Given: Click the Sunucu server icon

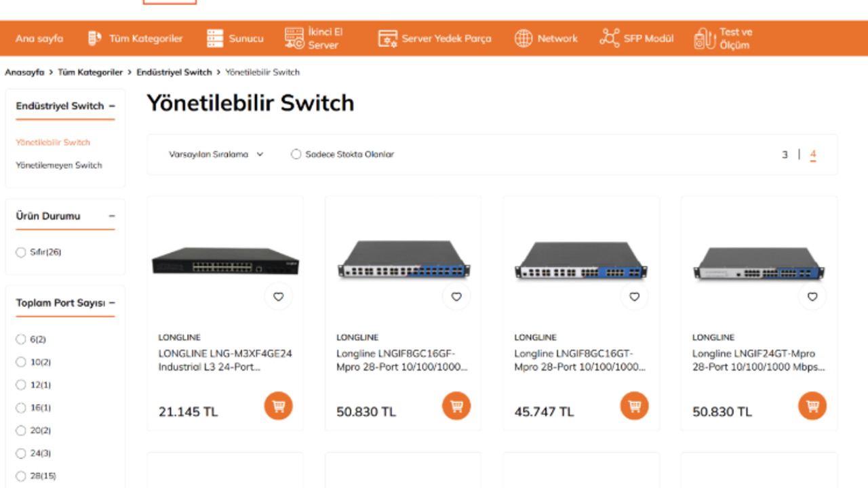Looking at the screenshot, I should [215, 39].
